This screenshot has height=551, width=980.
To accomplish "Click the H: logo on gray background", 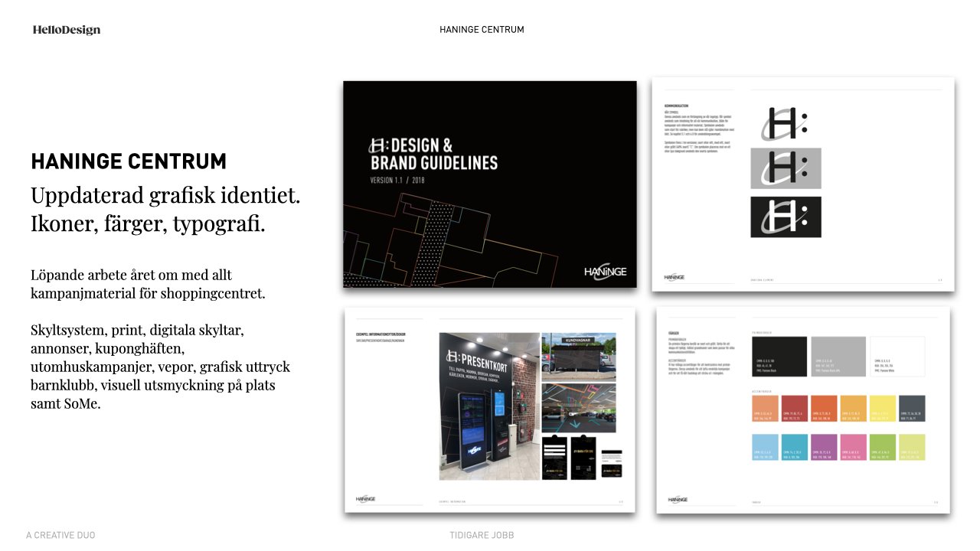I will [x=786, y=168].
